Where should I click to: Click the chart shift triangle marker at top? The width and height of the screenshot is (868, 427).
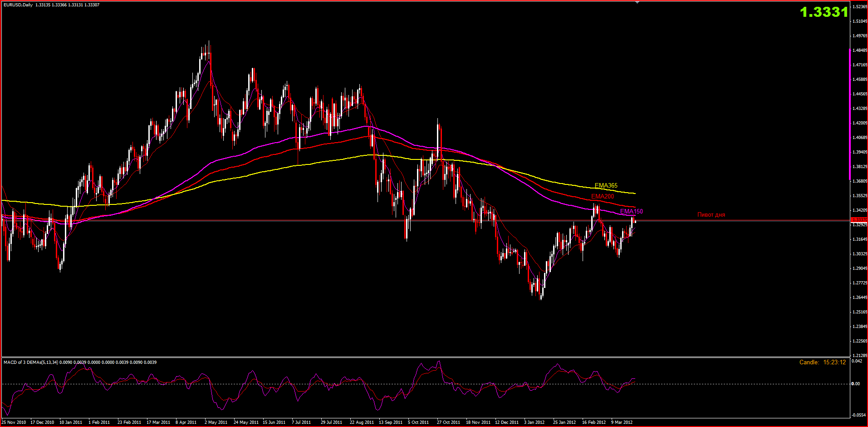(x=637, y=3)
